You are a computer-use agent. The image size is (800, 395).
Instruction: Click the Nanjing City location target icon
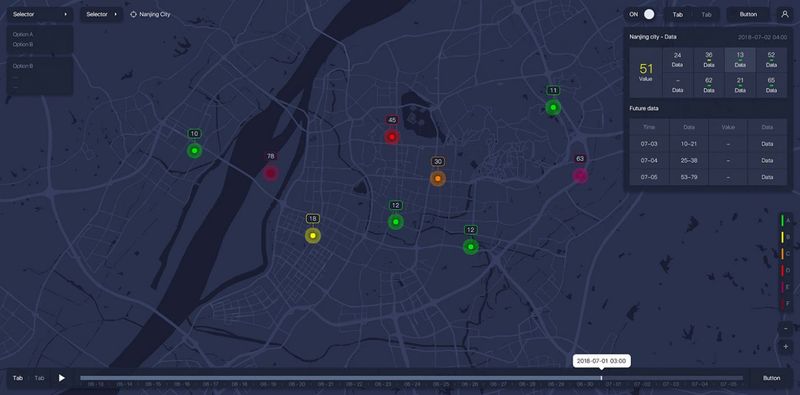(x=134, y=14)
